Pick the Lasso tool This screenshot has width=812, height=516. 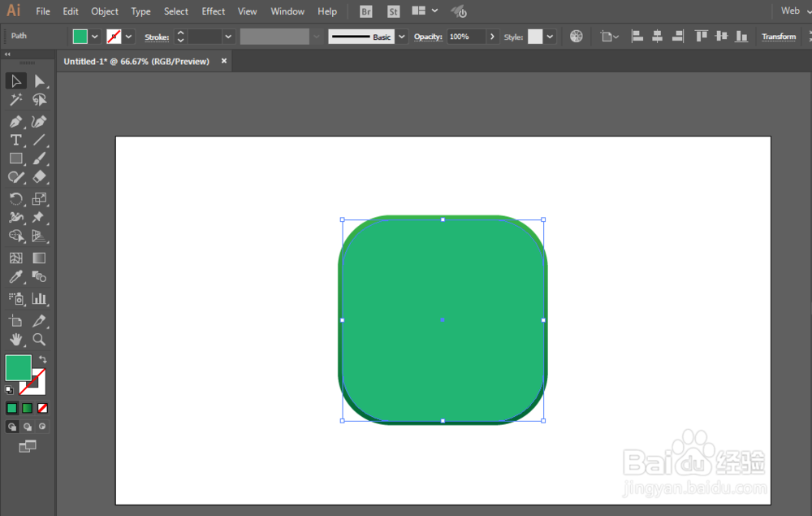(39, 99)
